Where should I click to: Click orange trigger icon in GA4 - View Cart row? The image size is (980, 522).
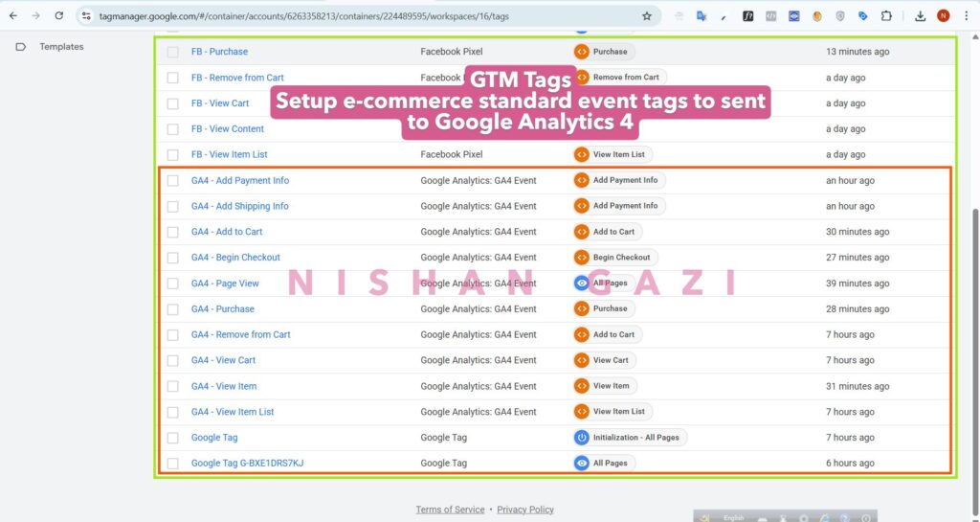(581, 360)
